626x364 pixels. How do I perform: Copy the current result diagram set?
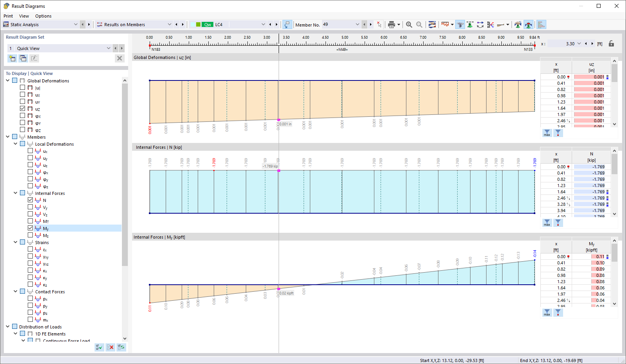click(23, 58)
